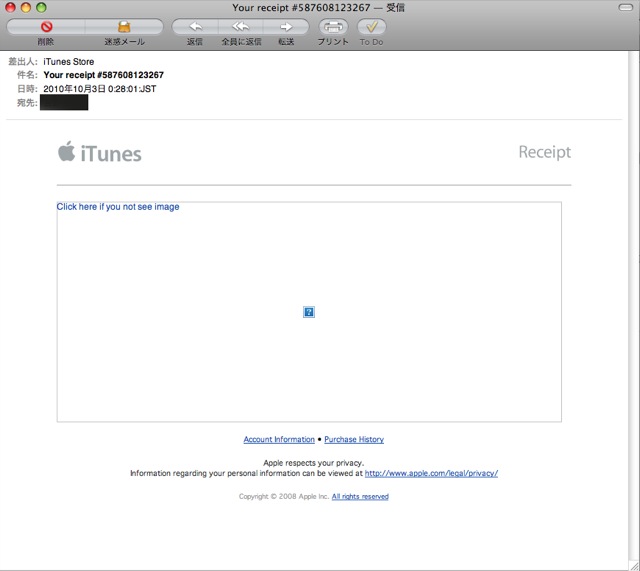Click the 'Copyright © 2008 Apple Inc.' text
Screen dimensions: 640x571
284,497
